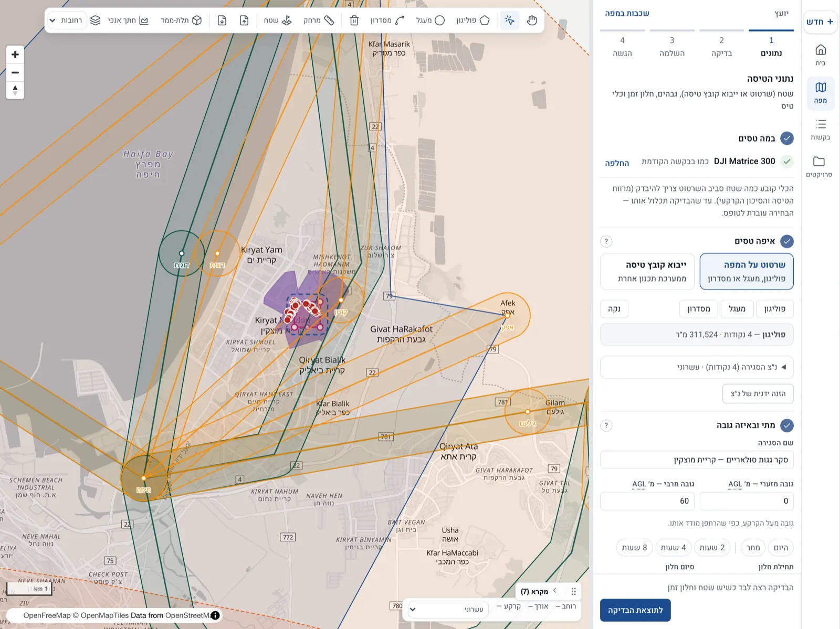840x629 pixels.
Task: Expand נ"צ הסגירה (4 נקודות) row
Action: (697, 367)
